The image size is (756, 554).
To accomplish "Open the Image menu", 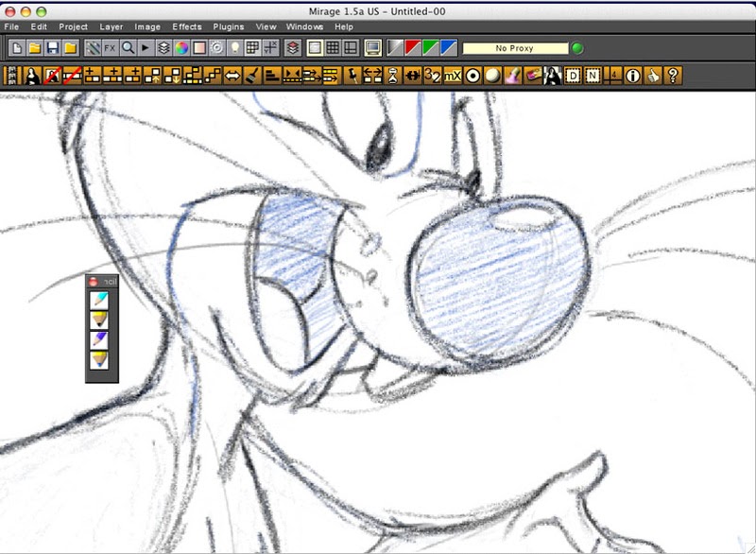I will [x=147, y=26].
